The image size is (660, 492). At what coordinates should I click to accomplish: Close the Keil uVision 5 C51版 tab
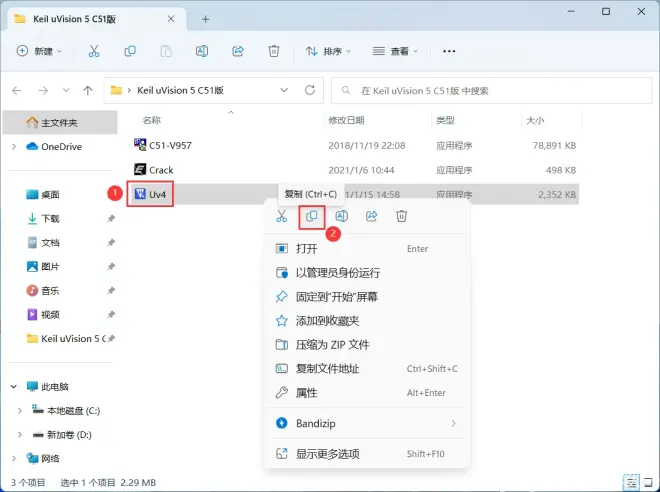[171, 19]
